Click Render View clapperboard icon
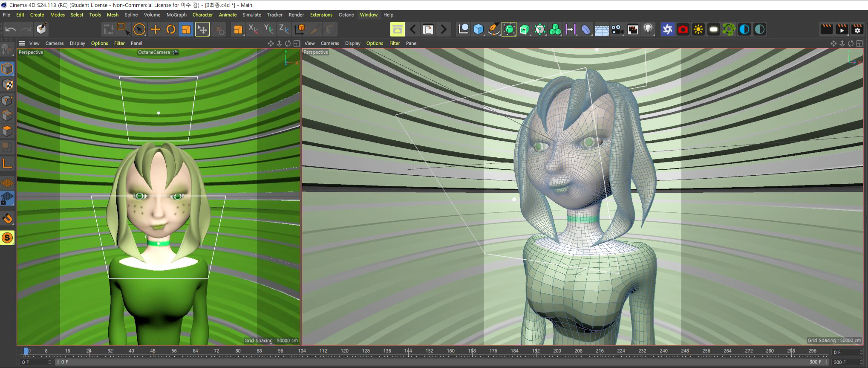The width and height of the screenshot is (868, 368). pos(826,29)
